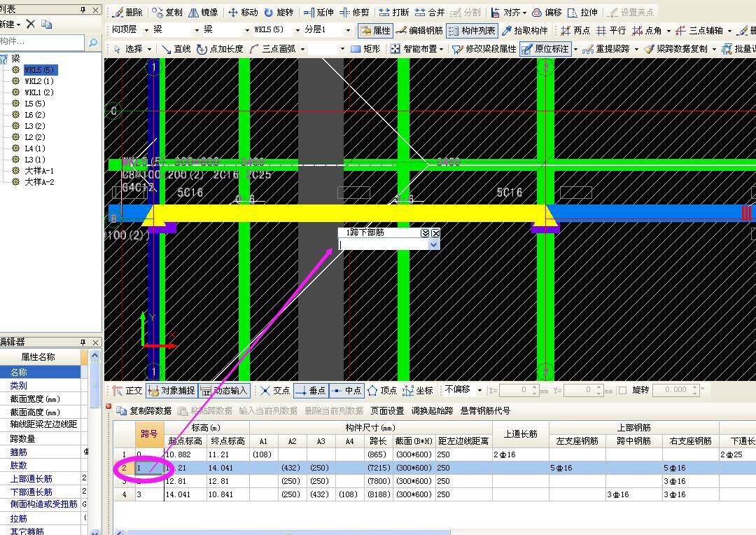756x535 pixels.
Task: Toggle 对象捕捉 object snap
Action: coord(171,390)
